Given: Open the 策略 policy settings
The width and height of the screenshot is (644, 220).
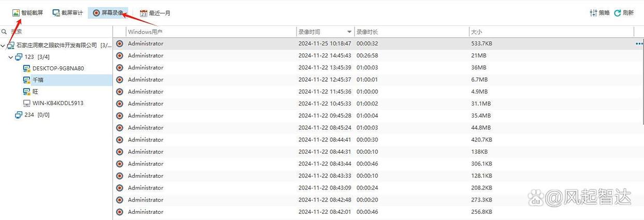Looking at the screenshot, I should [599, 13].
